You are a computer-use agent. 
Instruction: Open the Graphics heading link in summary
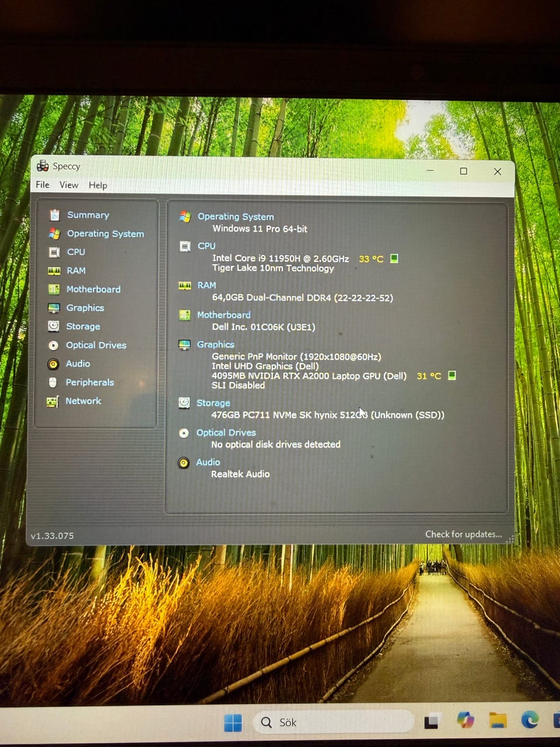pos(215,344)
